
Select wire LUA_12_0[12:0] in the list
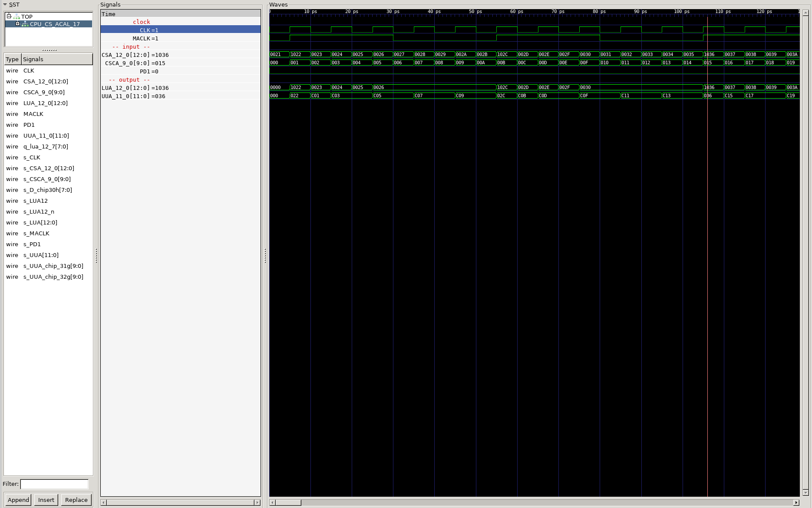tap(48, 103)
